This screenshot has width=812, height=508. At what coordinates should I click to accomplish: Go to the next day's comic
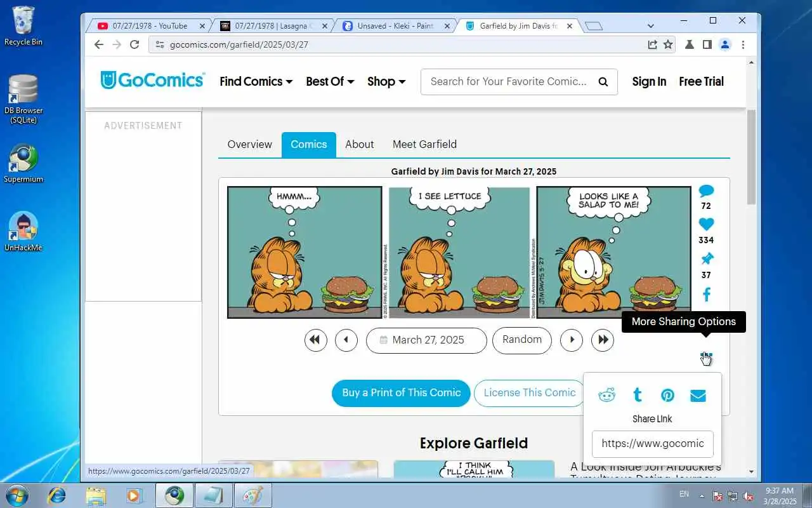point(572,340)
